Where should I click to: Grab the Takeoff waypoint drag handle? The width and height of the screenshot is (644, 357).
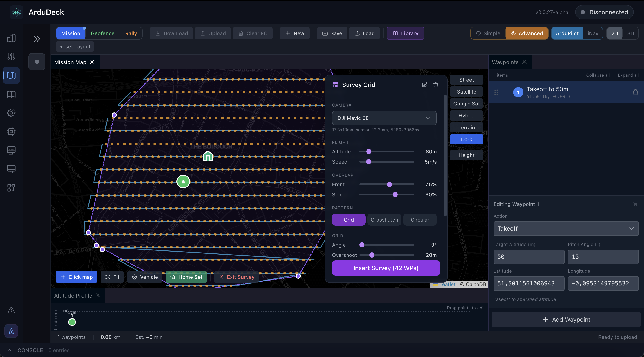(x=496, y=92)
